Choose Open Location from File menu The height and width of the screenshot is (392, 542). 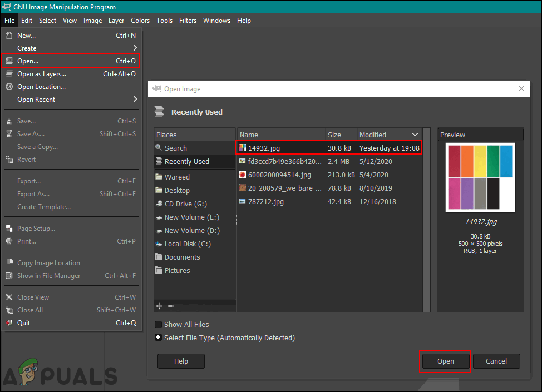pos(41,87)
